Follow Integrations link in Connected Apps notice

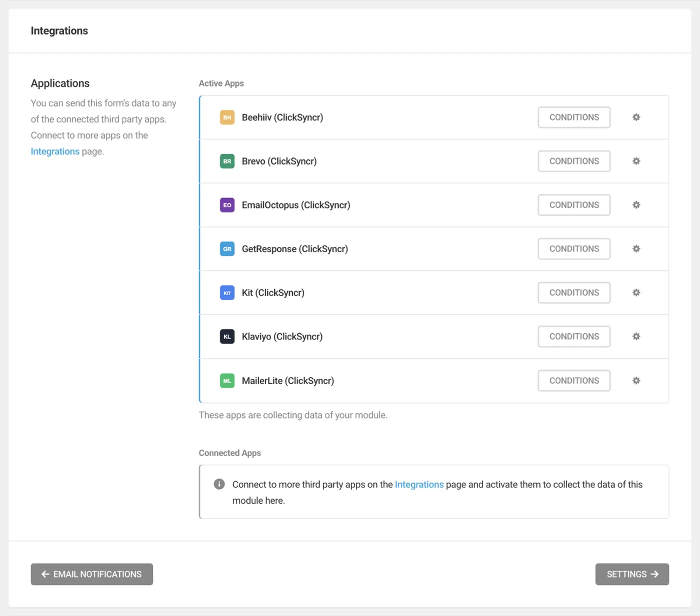pos(419,484)
